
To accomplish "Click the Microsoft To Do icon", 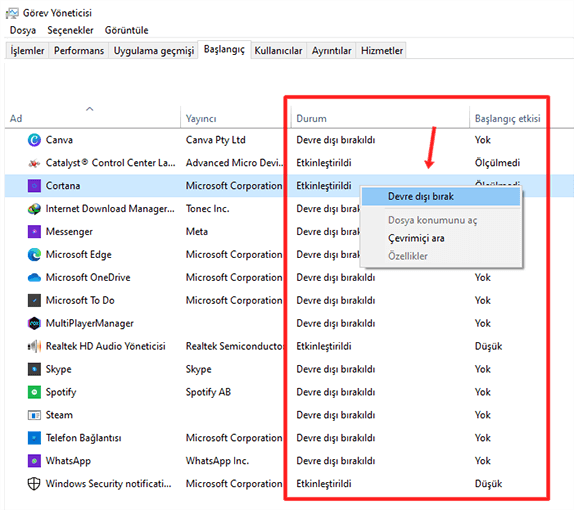I will click(x=34, y=300).
